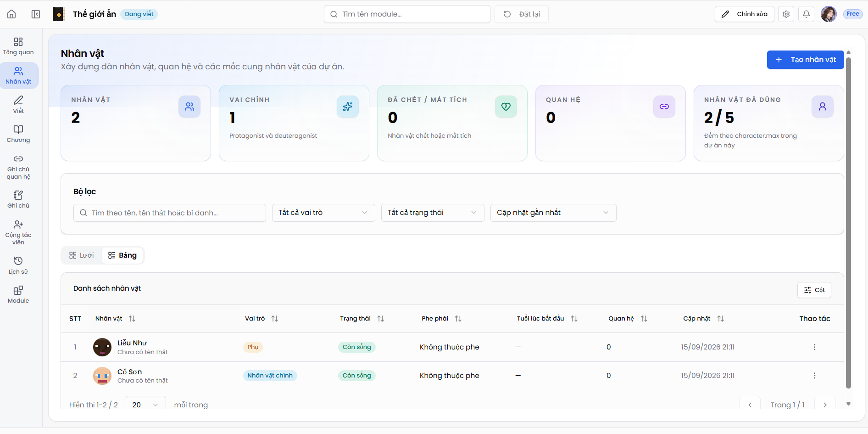Image resolution: width=868 pixels, height=434 pixels.
Task: Expand the Tất cả vai trò dropdown
Action: [323, 213]
